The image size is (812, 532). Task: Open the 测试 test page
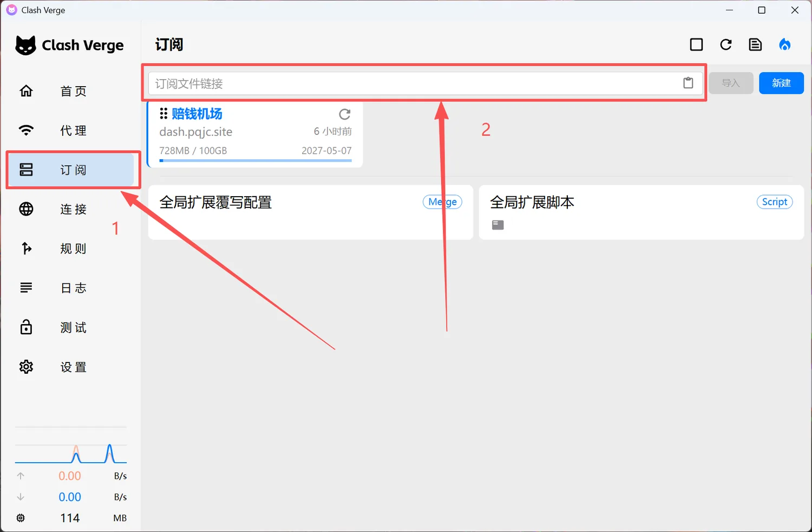(70, 328)
